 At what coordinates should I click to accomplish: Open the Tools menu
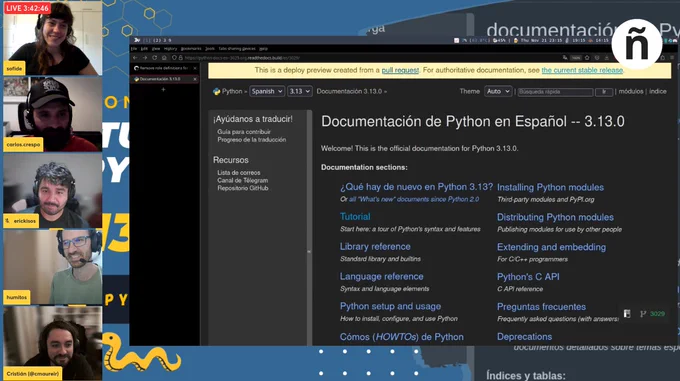click(210, 49)
